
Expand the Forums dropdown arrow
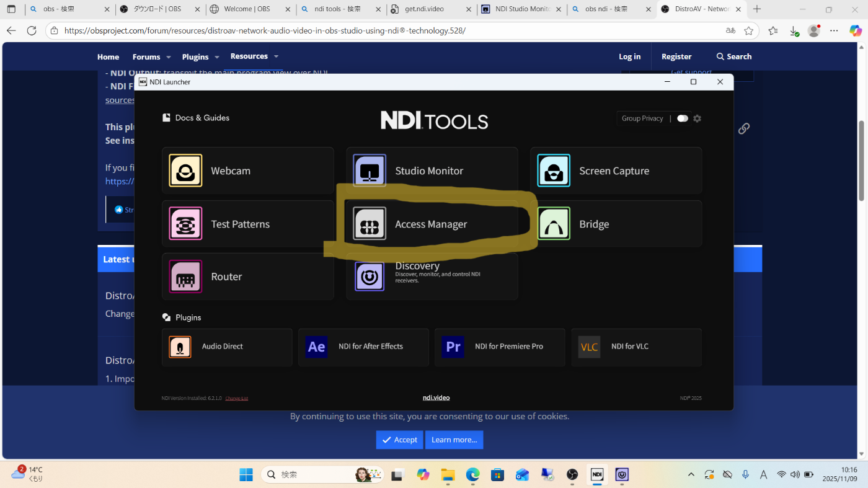pyautogui.click(x=167, y=57)
